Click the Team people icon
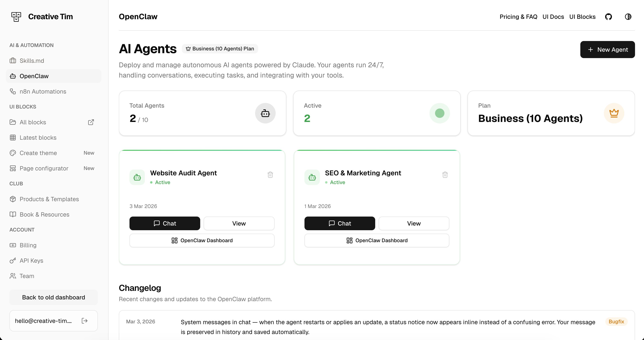This screenshot has width=644, height=340. pos(13,276)
